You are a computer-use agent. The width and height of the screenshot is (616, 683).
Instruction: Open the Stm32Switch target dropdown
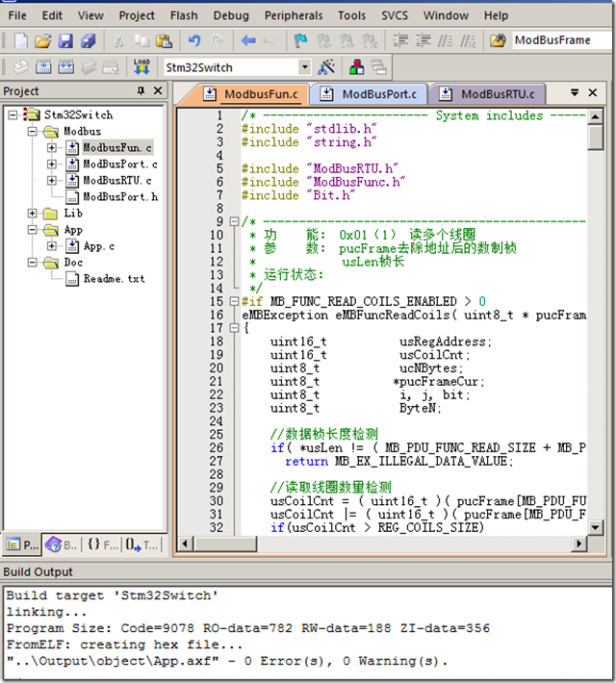[304, 67]
